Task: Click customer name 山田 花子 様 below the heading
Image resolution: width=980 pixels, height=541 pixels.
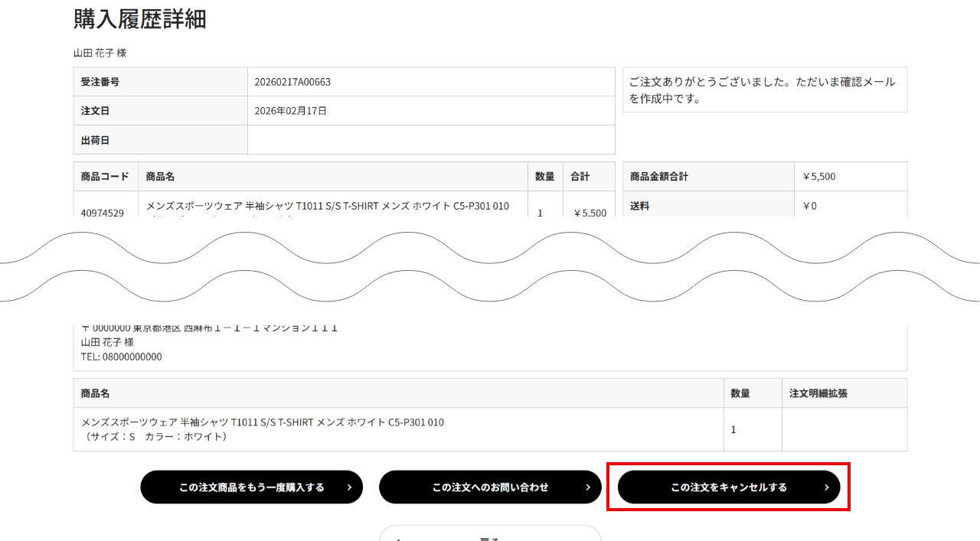Action: tap(100, 54)
